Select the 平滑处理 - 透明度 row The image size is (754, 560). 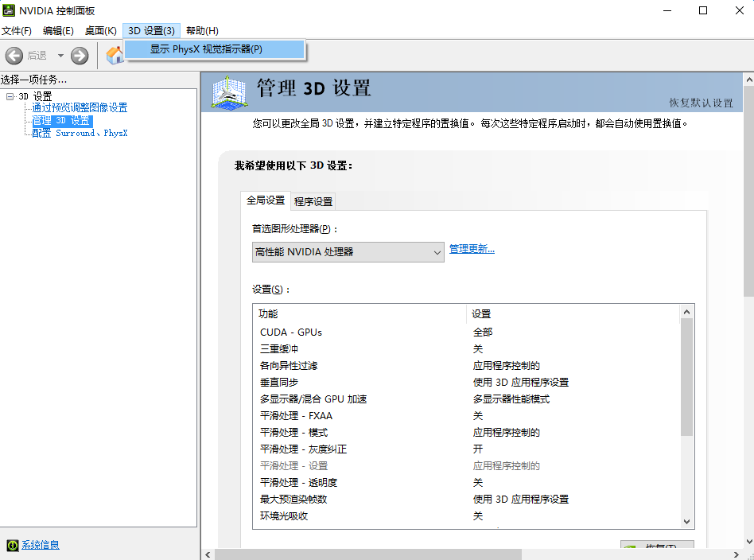pyautogui.click(x=466, y=483)
